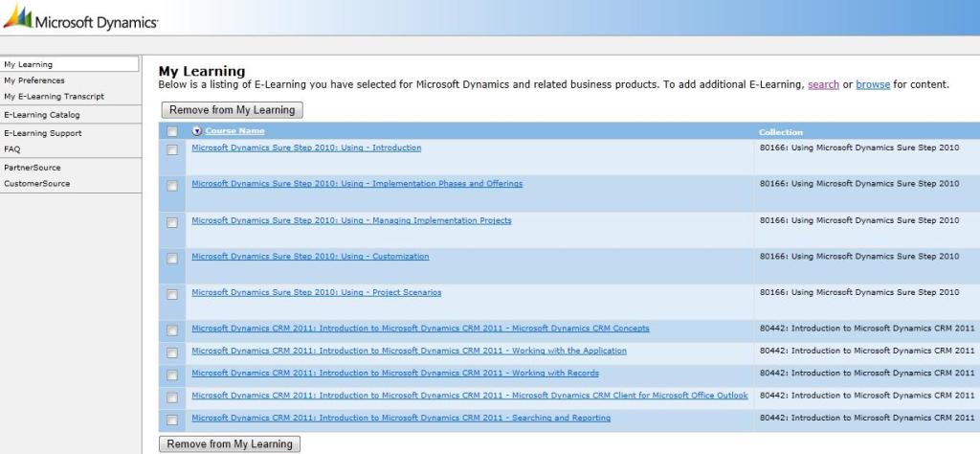Open Using - Implementation Phases and Offerings course
Image resolution: width=980 pixels, height=454 pixels.
point(357,184)
